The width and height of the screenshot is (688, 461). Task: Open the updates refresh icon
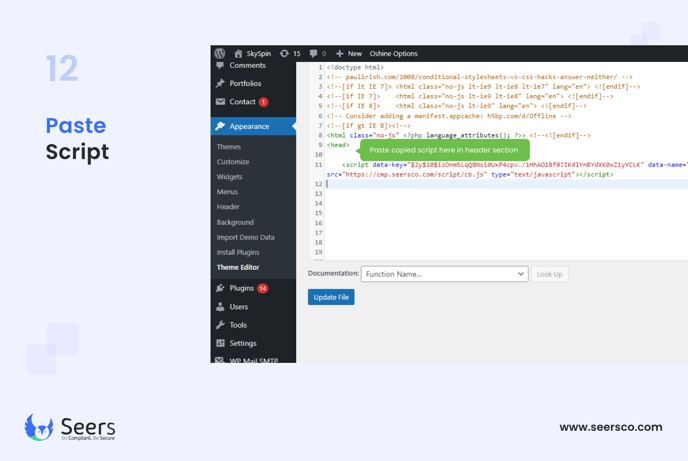click(x=284, y=54)
